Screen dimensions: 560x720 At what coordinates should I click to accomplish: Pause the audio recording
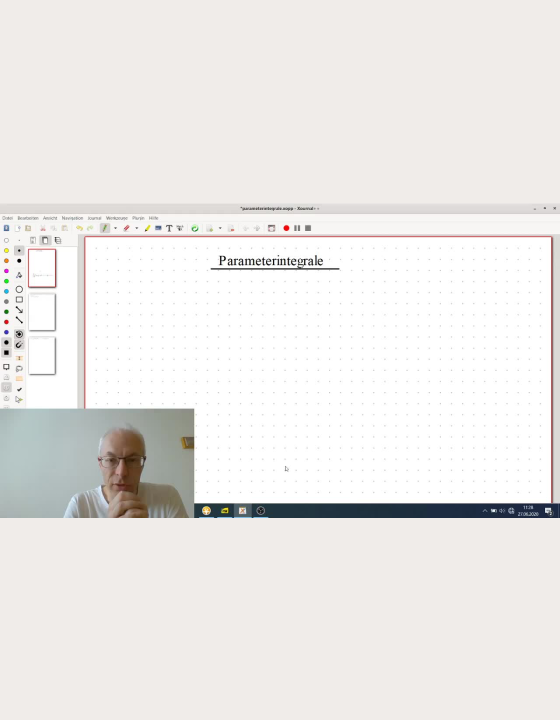point(297,228)
